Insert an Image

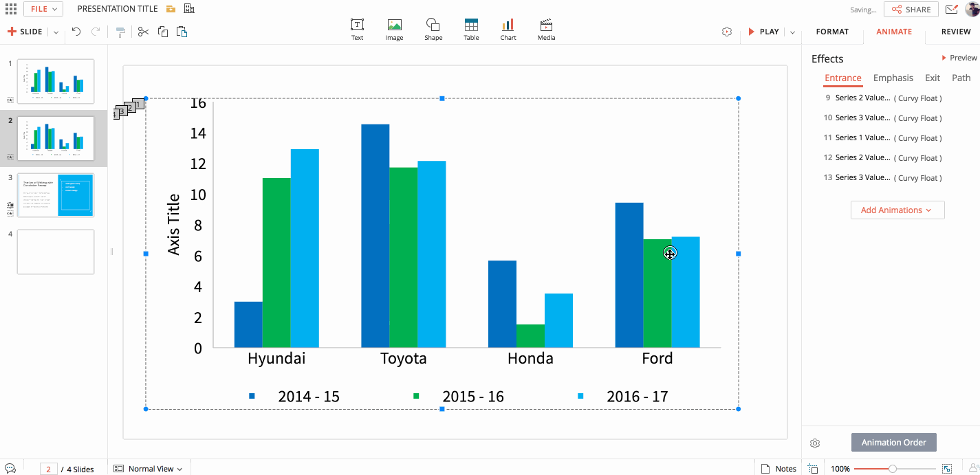point(394,30)
